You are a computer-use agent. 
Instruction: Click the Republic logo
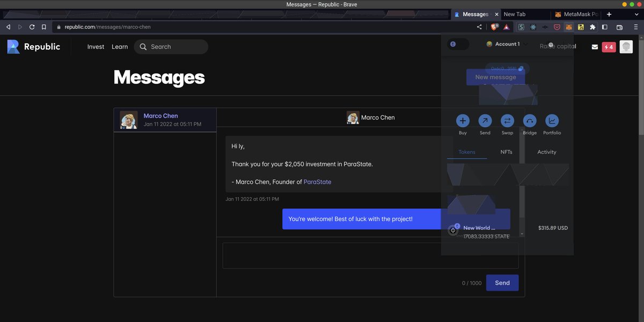point(33,47)
